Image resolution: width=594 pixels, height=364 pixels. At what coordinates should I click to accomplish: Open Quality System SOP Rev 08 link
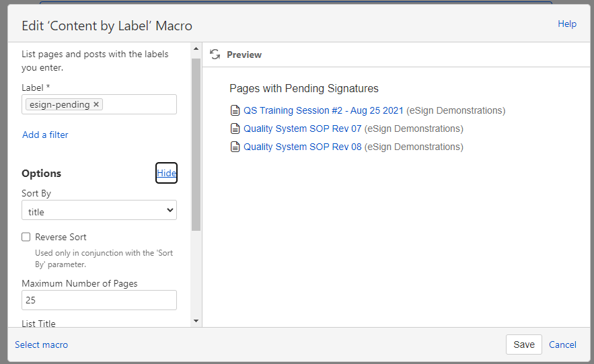[x=302, y=147]
